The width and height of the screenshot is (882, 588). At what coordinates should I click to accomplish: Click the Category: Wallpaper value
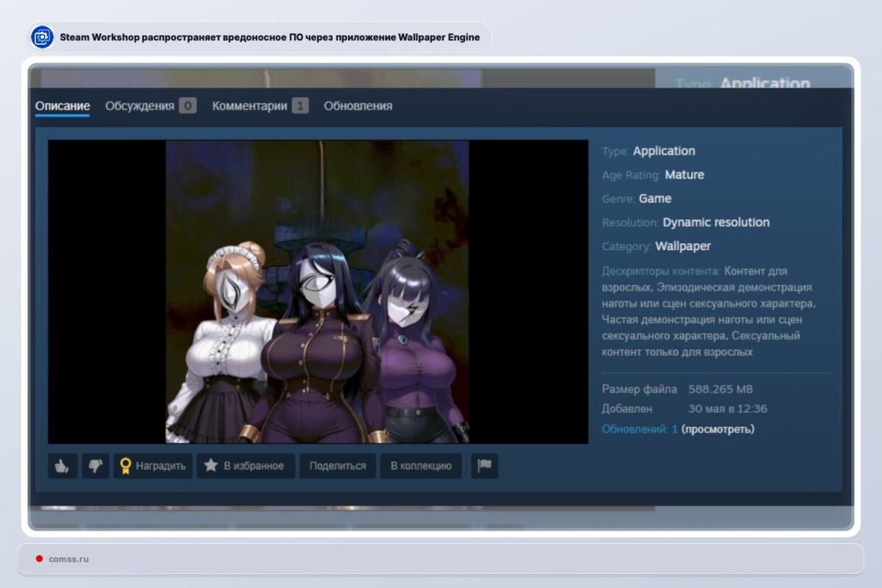pos(683,246)
